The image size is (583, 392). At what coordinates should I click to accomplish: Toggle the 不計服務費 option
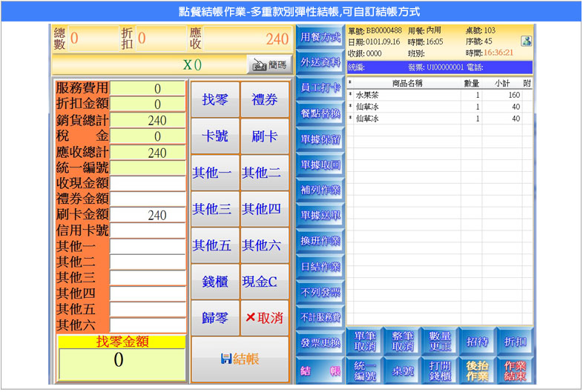[320, 317]
